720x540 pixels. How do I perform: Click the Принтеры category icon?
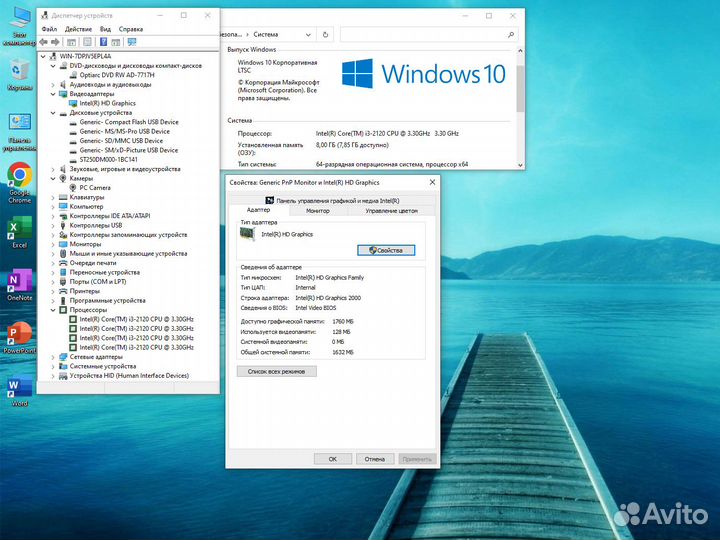tap(63, 291)
